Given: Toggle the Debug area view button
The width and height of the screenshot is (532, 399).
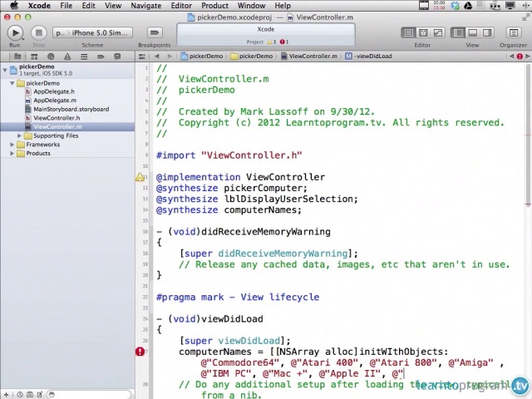Looking at the screenshot, I should 472,33.
